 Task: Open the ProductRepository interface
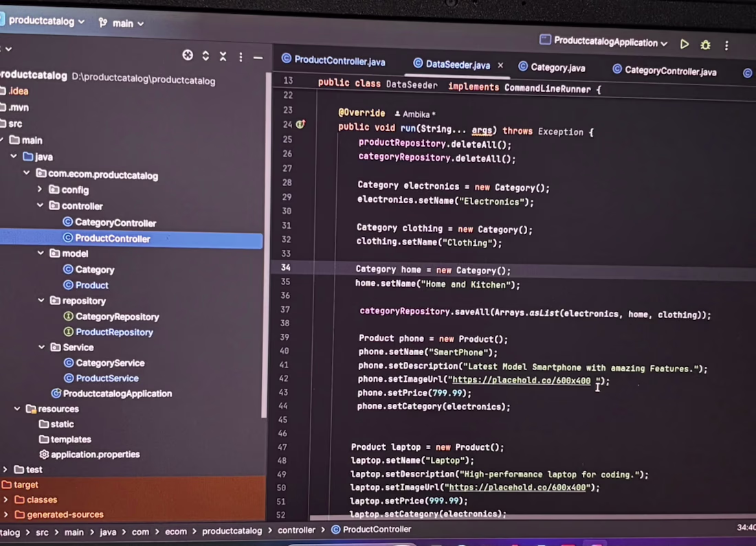click(x=109, y=332)
